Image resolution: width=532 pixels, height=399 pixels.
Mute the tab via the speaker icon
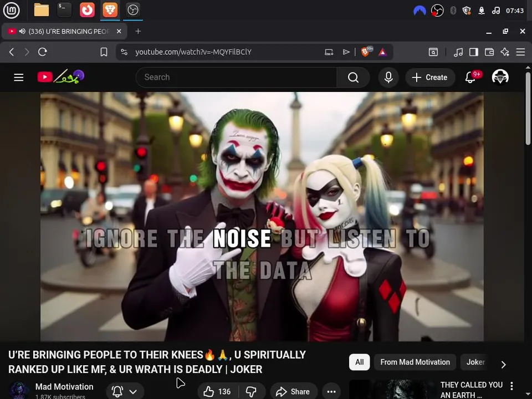(22, 31)
